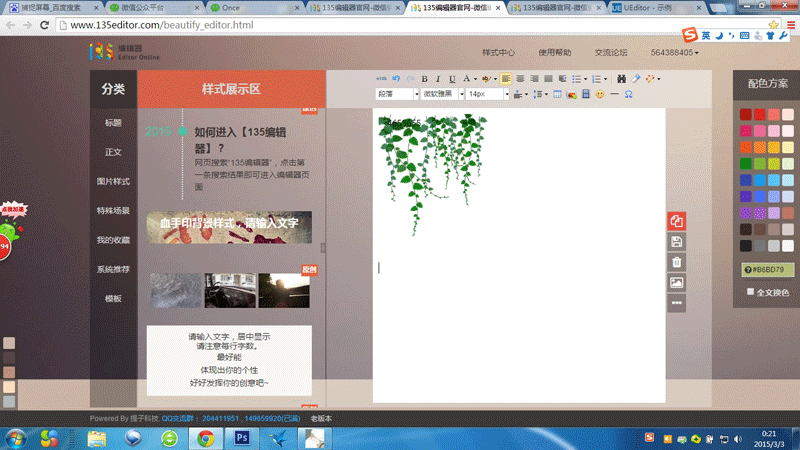
Task: Click the auto-format magic wand icon
Action: tap(649, 79)
